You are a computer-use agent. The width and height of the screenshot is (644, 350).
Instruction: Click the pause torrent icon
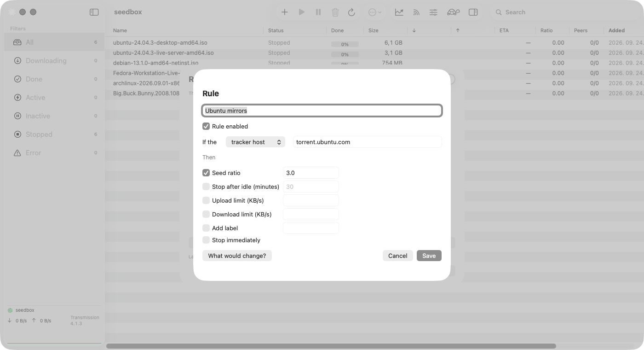pyautogui.click(x=318, y=12)
